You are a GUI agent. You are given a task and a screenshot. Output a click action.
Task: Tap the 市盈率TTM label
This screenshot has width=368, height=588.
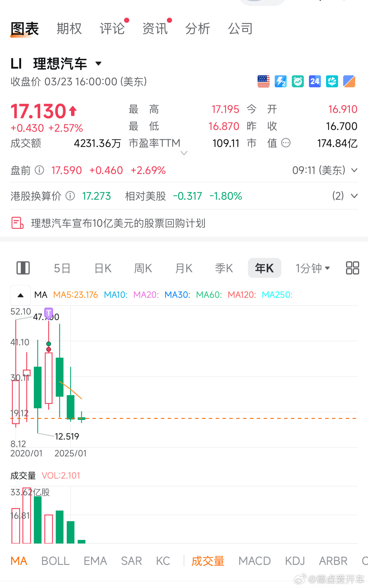coord(155,143)
